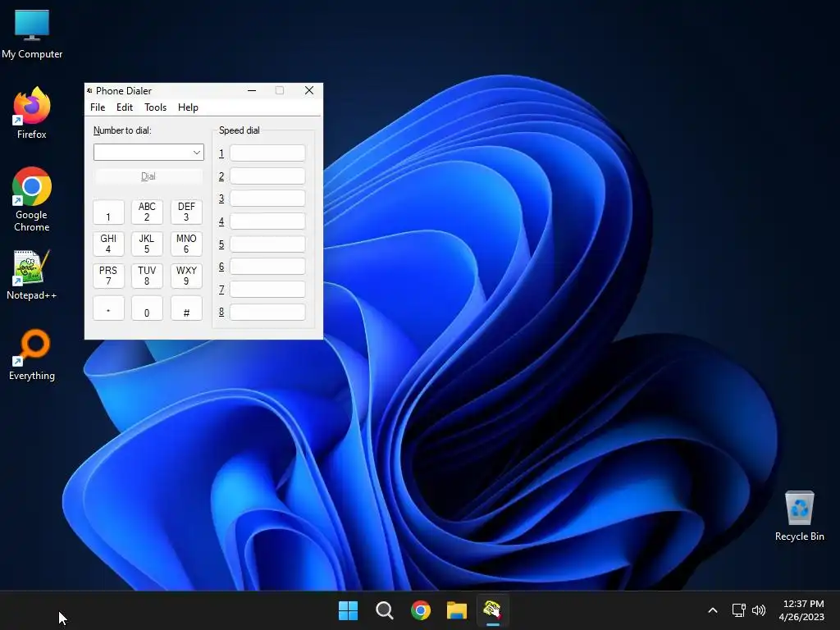The image size is (840, 630).
Task: Select the Everything search desktop shortcut
Action: [x=32, y=354]
